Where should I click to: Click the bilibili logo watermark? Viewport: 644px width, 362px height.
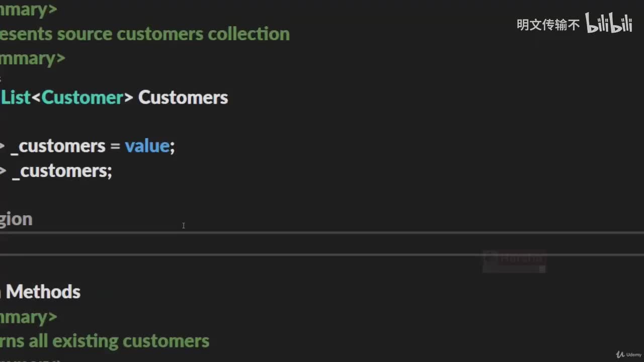pyautogui.click(x=608, y=23)
